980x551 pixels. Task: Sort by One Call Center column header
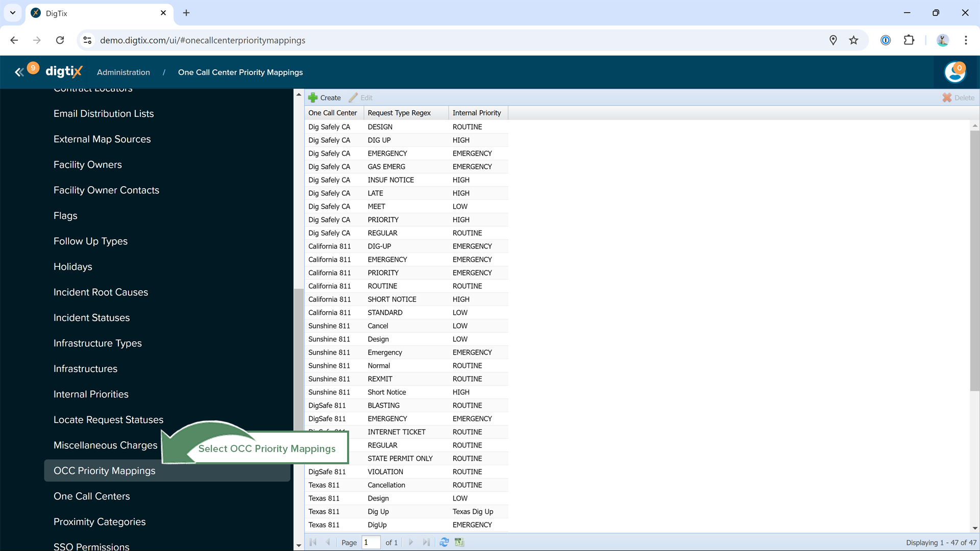point(333,113)
